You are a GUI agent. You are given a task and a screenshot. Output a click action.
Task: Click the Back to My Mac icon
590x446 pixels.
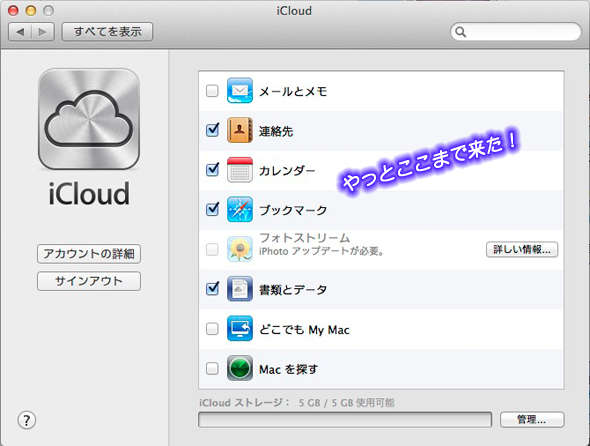[240, 328]
